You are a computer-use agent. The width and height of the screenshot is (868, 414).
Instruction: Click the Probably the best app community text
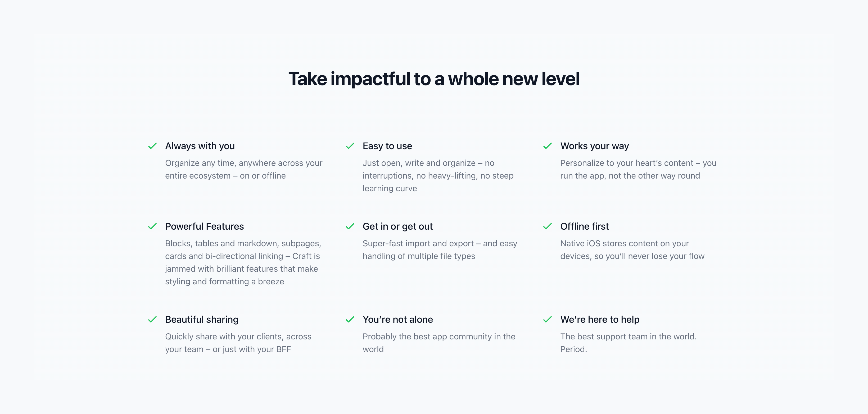click(439, 343)
